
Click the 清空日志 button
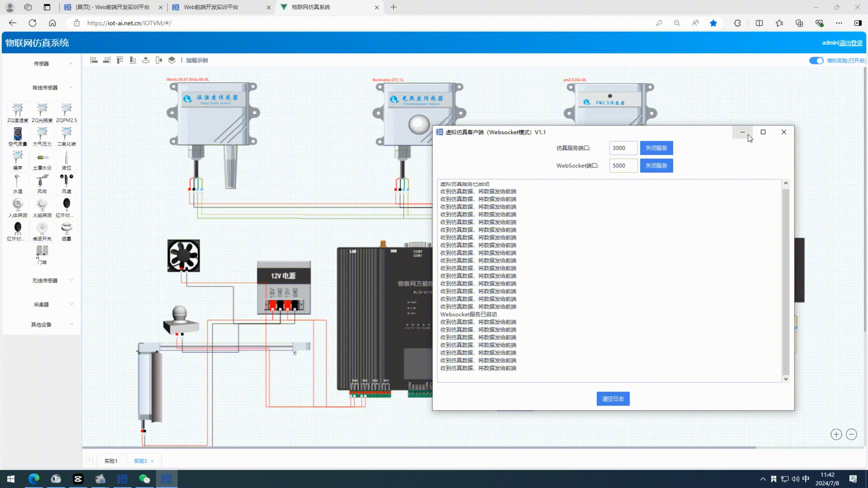click(613, 399)
